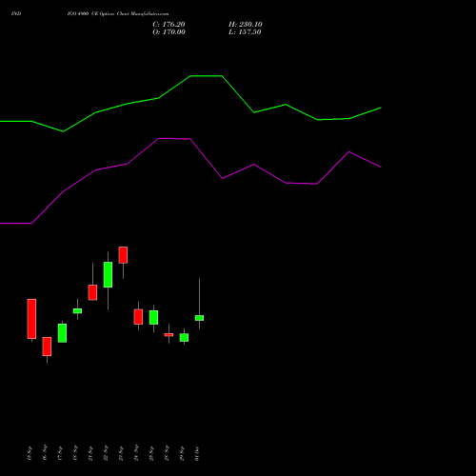Select the tiny red candle for 28 Sep

pyautogui.click(x=169, y=334)
